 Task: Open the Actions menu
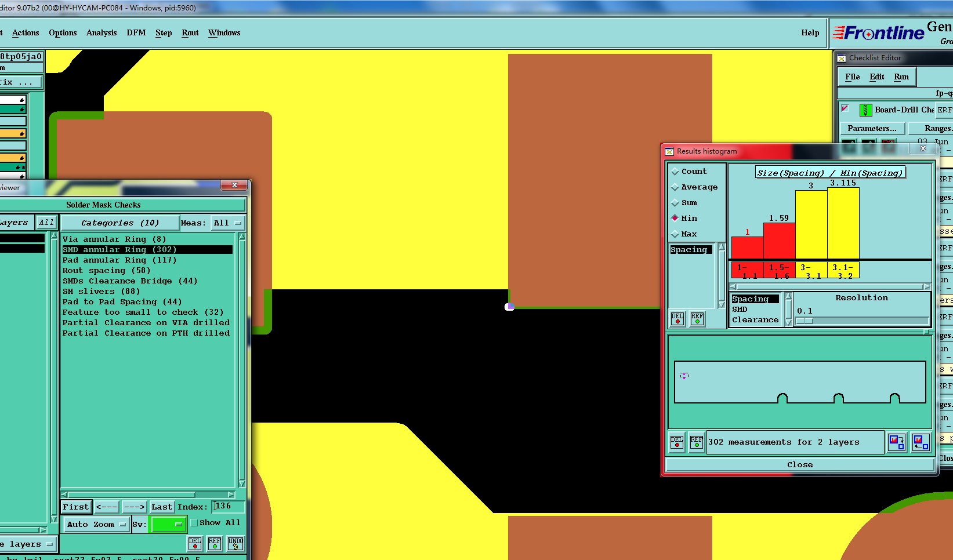coord(26,33)
